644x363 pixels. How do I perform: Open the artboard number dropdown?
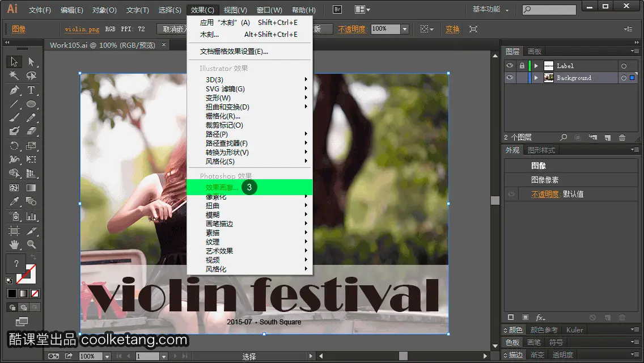pos(163,356)
